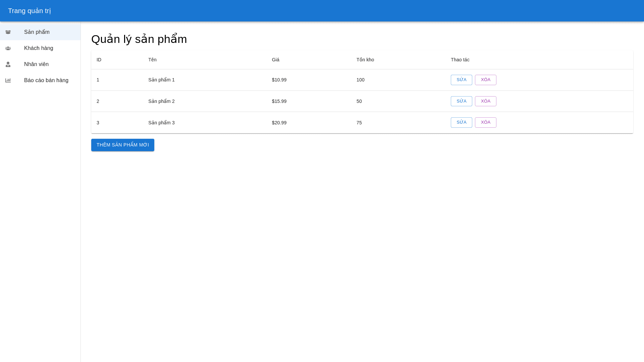Viewport: 644px width, 362px height.
Task: Go to Khách hàng section
Action: pyautogui.click(x=39, y=48)
